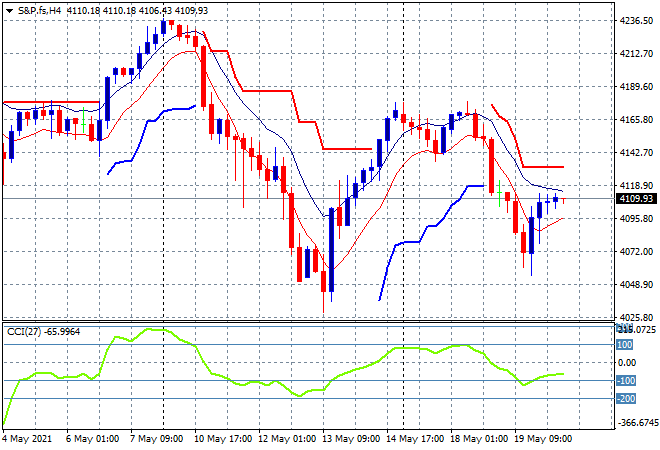660x450 pixels.
Task: Click the CCI 0.00 level label
Action: point(628,362)
